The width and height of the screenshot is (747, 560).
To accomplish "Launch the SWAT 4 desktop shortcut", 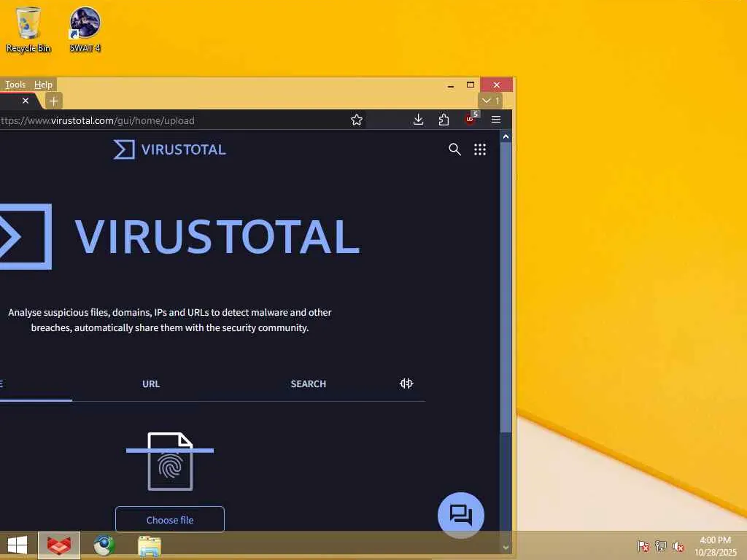I will (x=85, y=29).
